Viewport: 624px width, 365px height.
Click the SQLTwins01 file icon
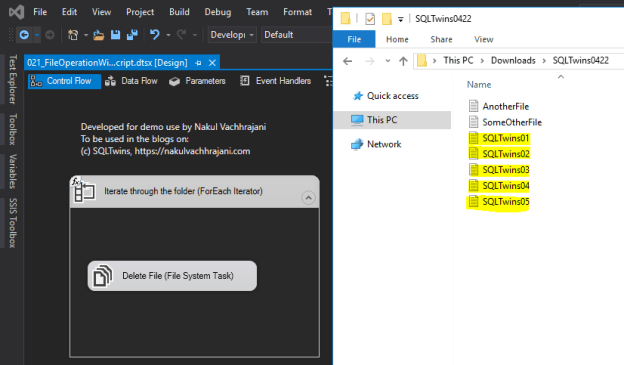pos(473,138)
